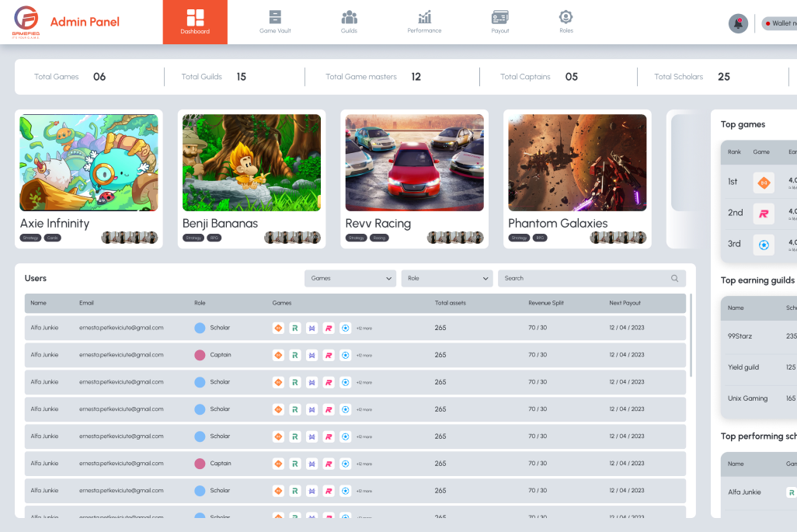Click the Role column header
The height and width of the screenshot is (532, 797).
click(200, 303)
